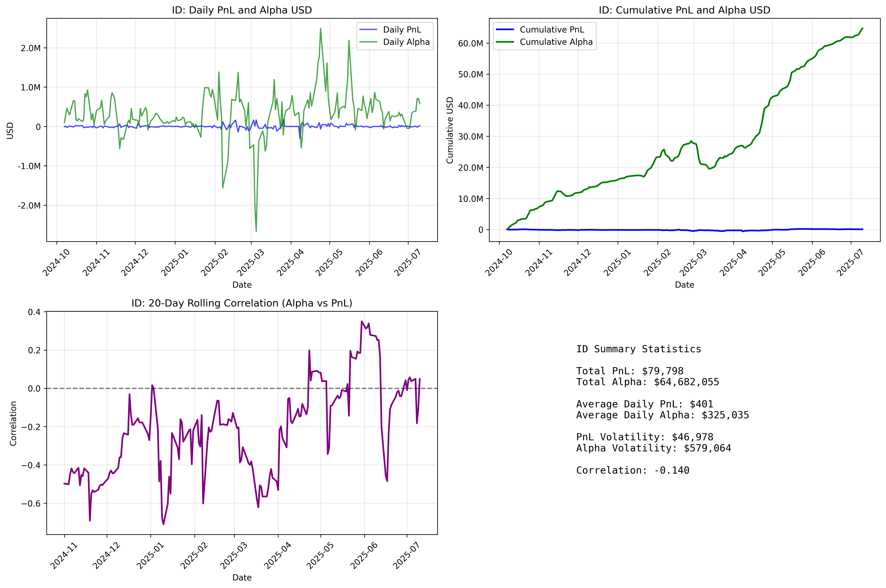Click the 60.0M tick on cumulative chart
Screen dimensions: 886x588
[x=470, y=43]
